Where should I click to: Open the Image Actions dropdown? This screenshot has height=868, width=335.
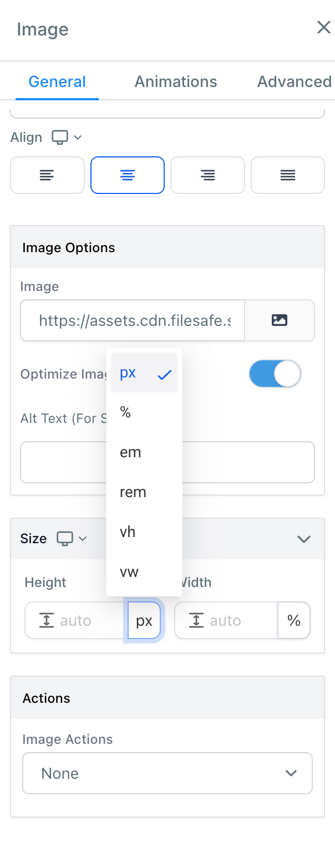[x=167, y=773]
